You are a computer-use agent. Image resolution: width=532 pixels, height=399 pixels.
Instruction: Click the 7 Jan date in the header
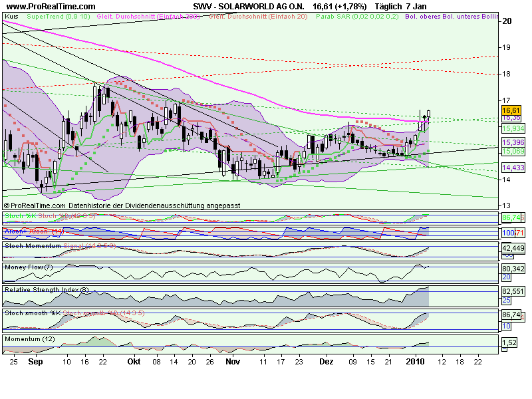pyautogui.click(x=416, y=7)
